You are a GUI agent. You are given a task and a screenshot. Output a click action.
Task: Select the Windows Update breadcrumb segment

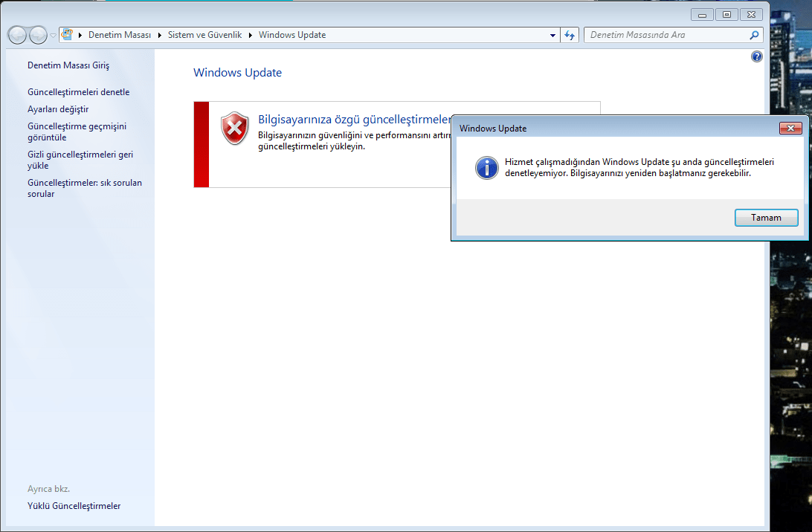coord(292,35)
